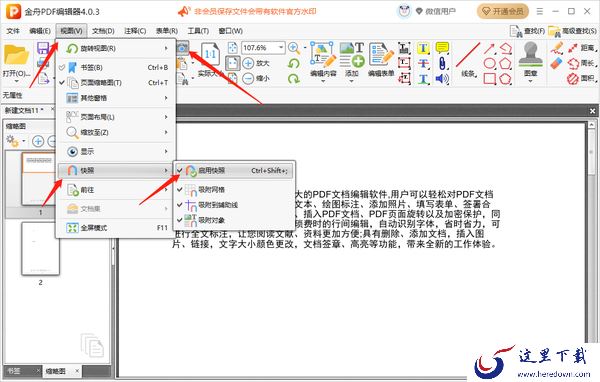Select the underline text T tool
Image resolution: width=600 pixels, height=382 pixels.
[423, 79]
